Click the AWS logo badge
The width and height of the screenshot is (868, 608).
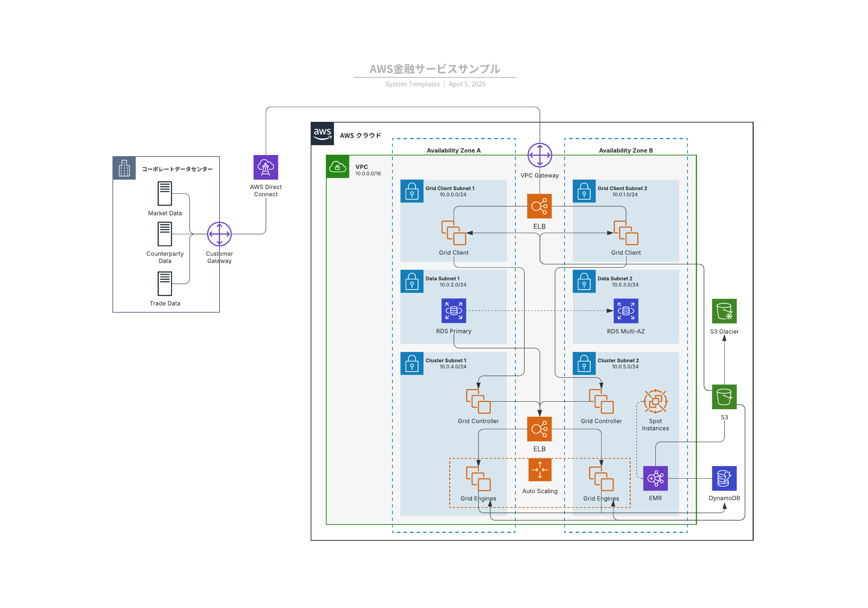tap(322, 133)
